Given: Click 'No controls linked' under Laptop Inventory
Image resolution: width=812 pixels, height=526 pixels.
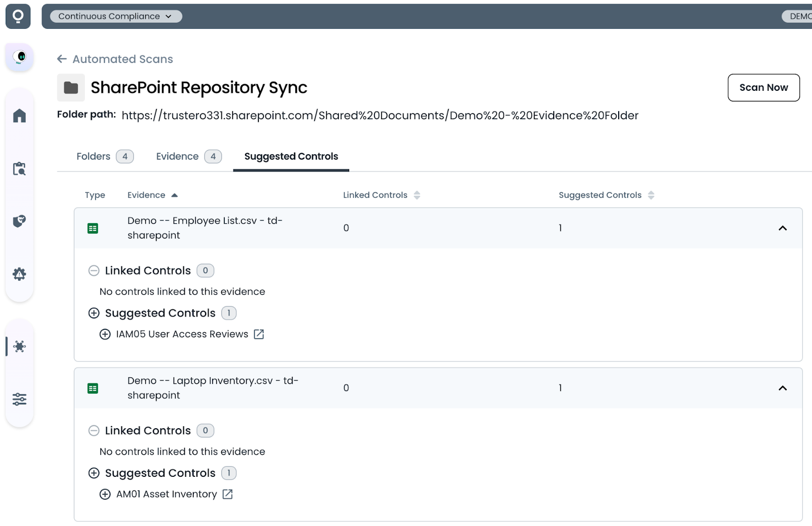Looking at the screenshot, I should pyautogui.click(x=182, y=451).
